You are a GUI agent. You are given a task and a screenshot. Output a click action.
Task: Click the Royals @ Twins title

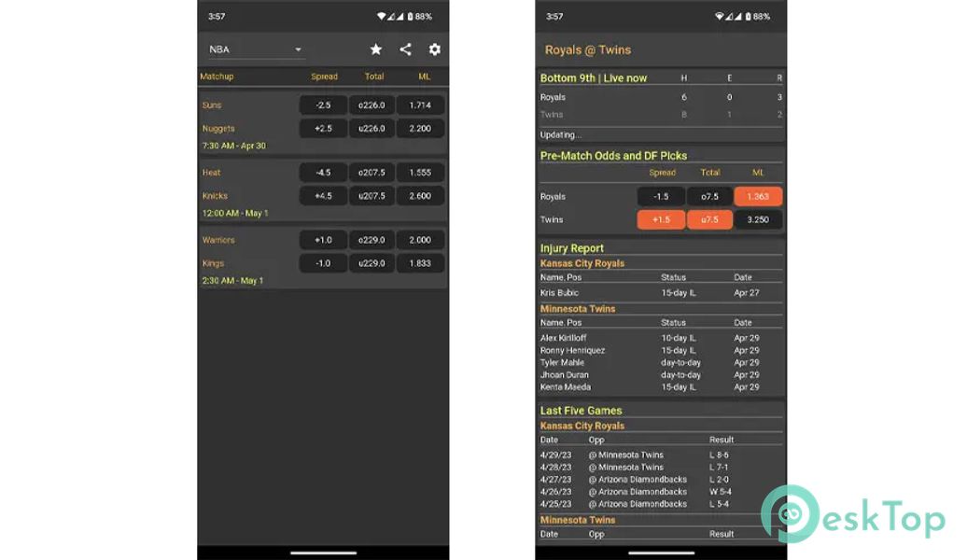(x=588, y=50)
